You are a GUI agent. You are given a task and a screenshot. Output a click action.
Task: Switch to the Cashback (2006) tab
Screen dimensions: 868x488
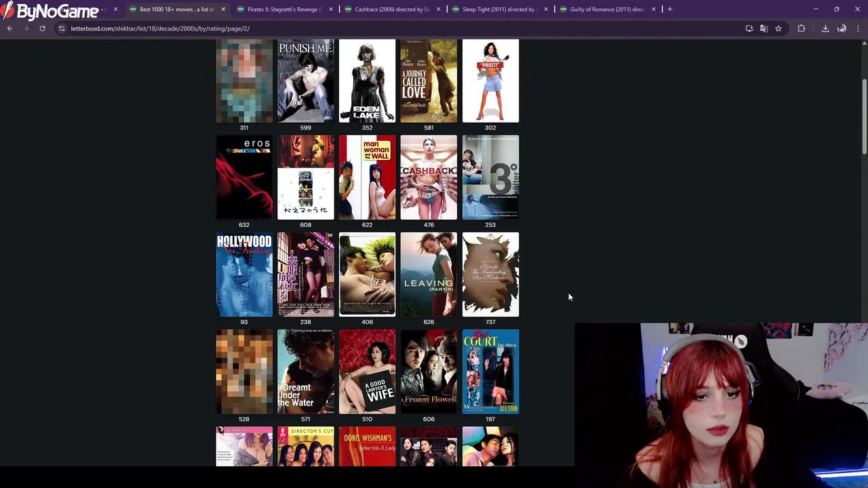click(x=391, y=9)
